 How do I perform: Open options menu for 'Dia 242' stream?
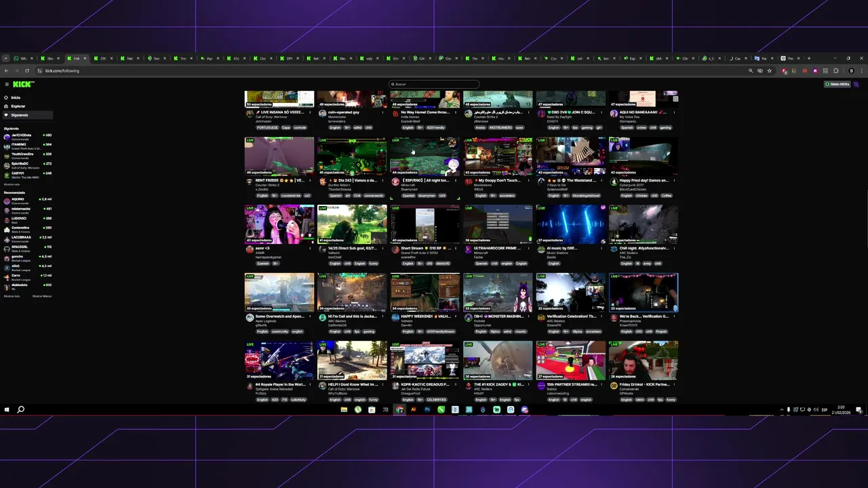(x=384, y=181)
